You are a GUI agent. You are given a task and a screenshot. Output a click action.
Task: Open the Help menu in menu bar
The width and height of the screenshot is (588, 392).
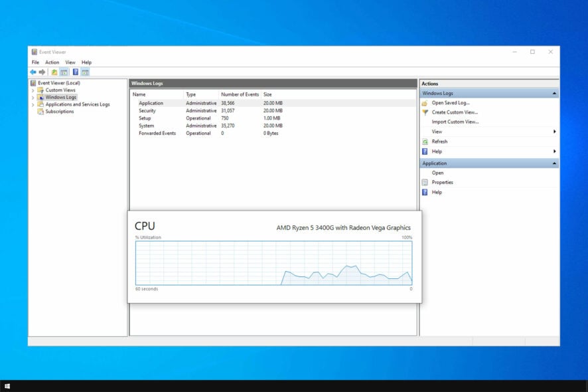tap(87, 62)
